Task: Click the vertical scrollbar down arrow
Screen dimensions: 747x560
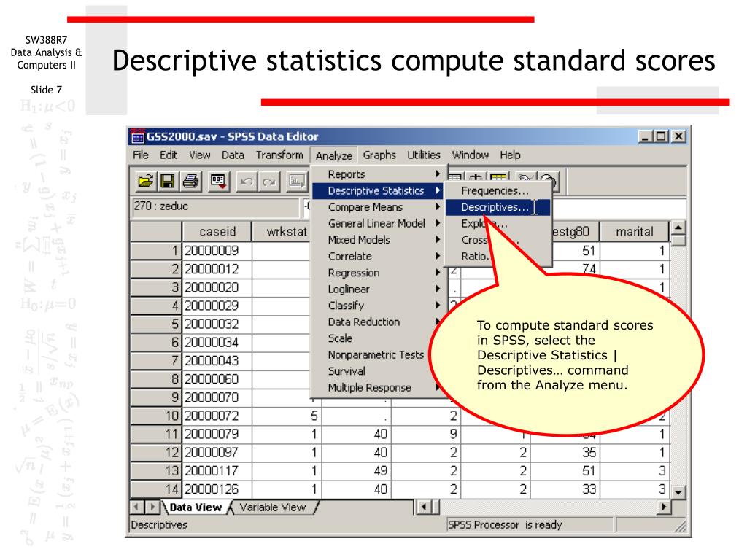Action: pos(678,491)
